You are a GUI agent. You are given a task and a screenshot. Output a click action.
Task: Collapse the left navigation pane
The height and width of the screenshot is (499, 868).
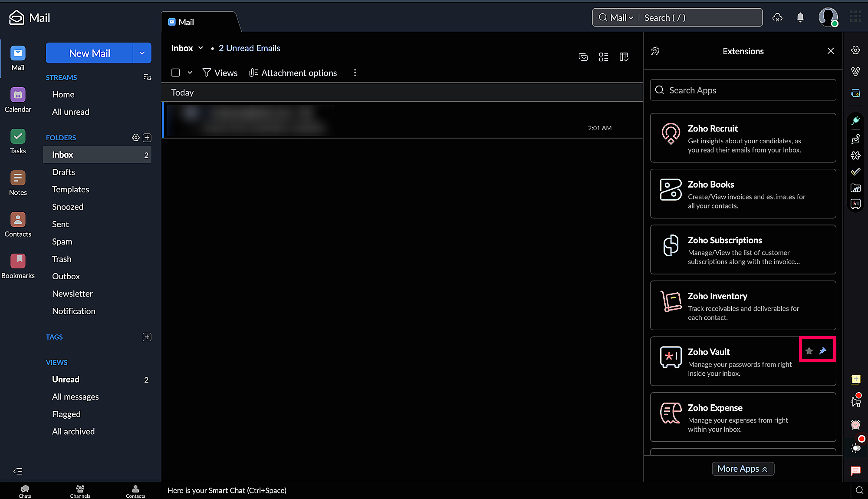coord(18,471)
